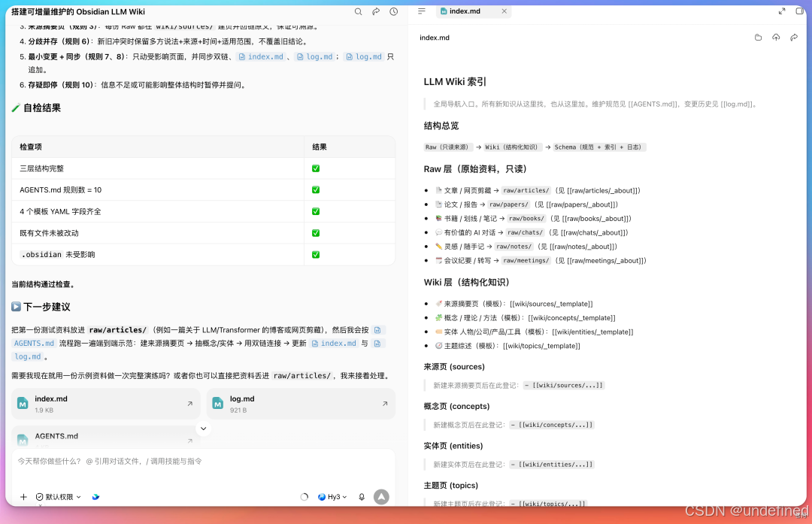Click the blue bird icon in the input toolbar
The image size is (812, 524).
coord(95,497)
